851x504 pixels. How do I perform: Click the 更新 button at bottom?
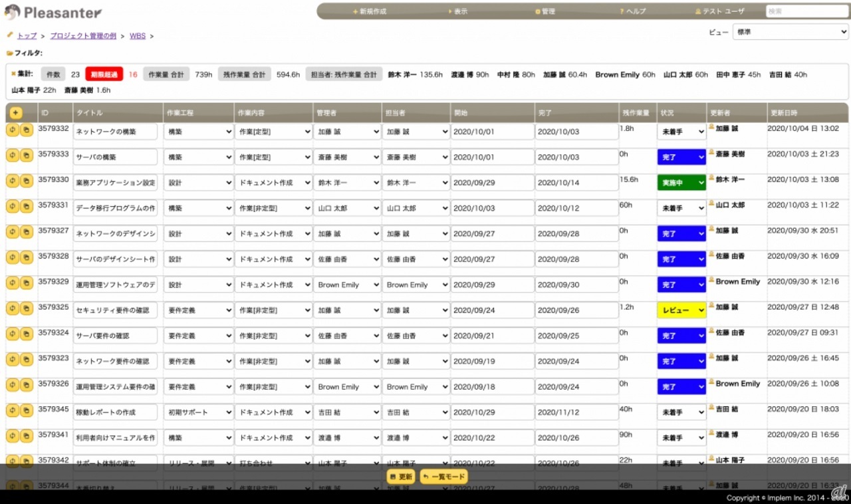pyautogui.click(x=401, y=477)
